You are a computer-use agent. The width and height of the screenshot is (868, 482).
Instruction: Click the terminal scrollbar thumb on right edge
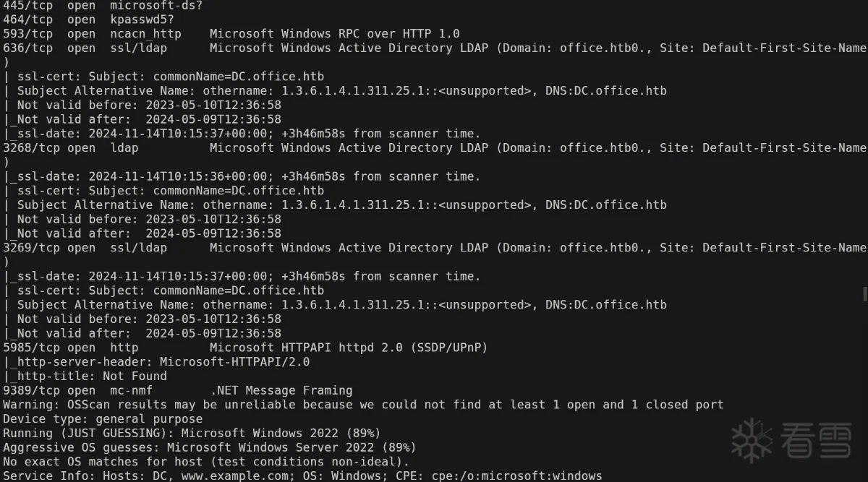[x=864, y=293]
